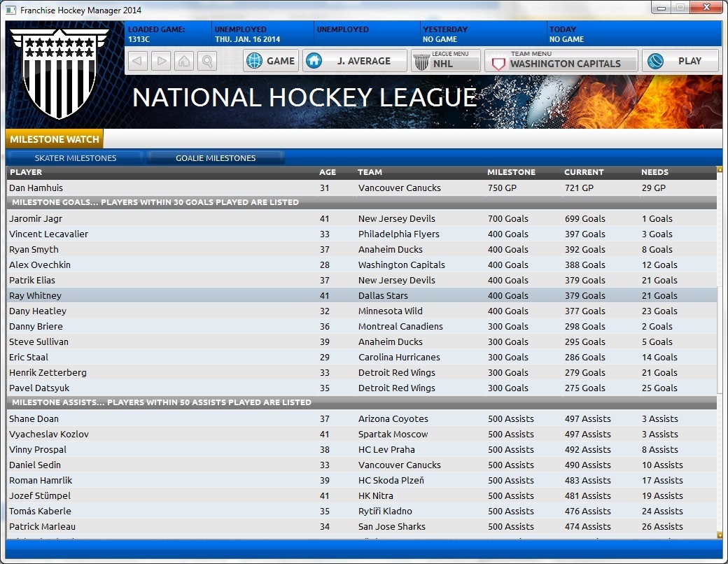Click the scrollbar down arrow
This screenshot has height=564, width=728.
[x=720, y=535]
